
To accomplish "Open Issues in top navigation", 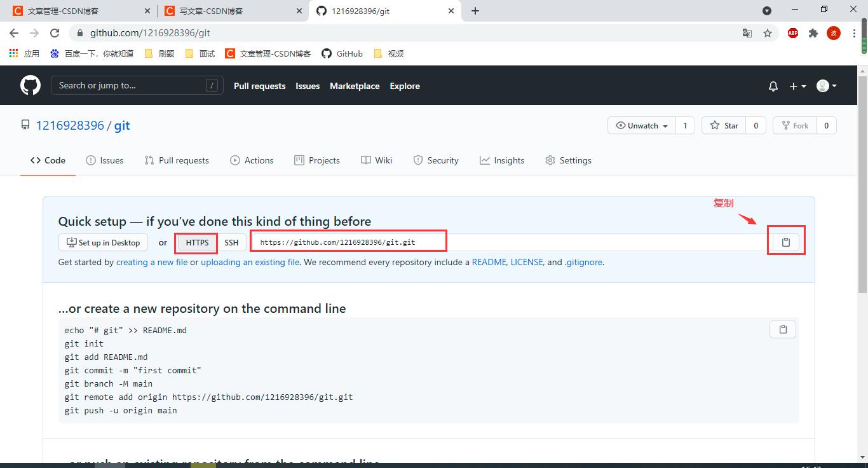I will pos(308,86).
